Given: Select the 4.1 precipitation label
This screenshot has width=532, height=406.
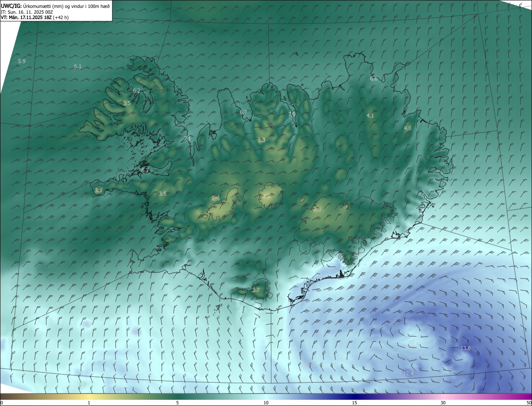Looking at the screenshot, I should click(370, 115).
